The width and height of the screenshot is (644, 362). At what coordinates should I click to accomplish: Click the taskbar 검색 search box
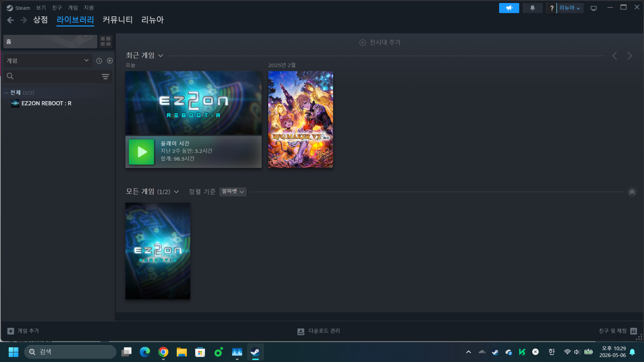[x=70, y=352]
